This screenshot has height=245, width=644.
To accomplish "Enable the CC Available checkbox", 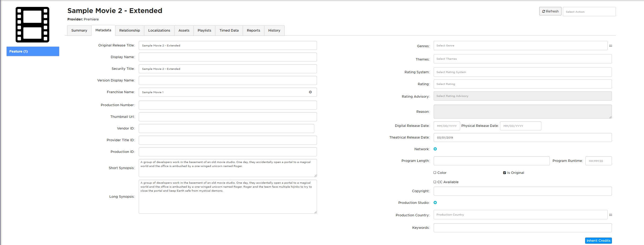I will coord(435,182).
